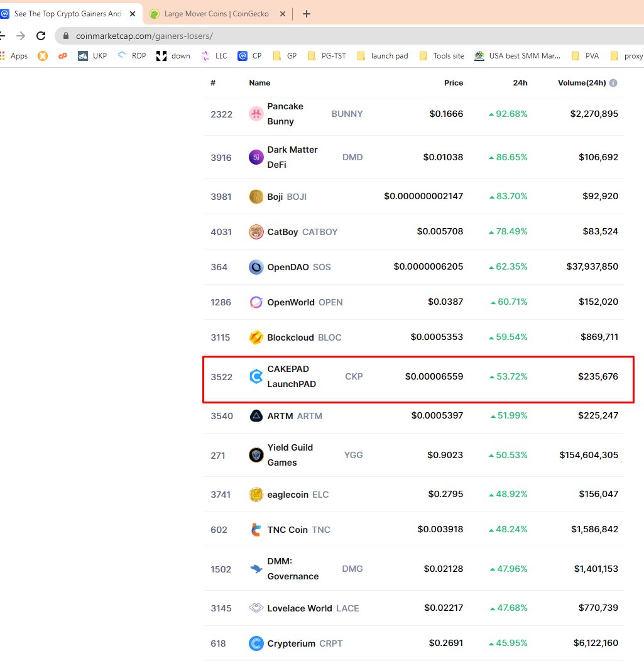Image resolution: width=644 pixels, height=668 pixels.
Task: Click the $0.003918 TNC Coin price
Action: [x=440, y=529]
